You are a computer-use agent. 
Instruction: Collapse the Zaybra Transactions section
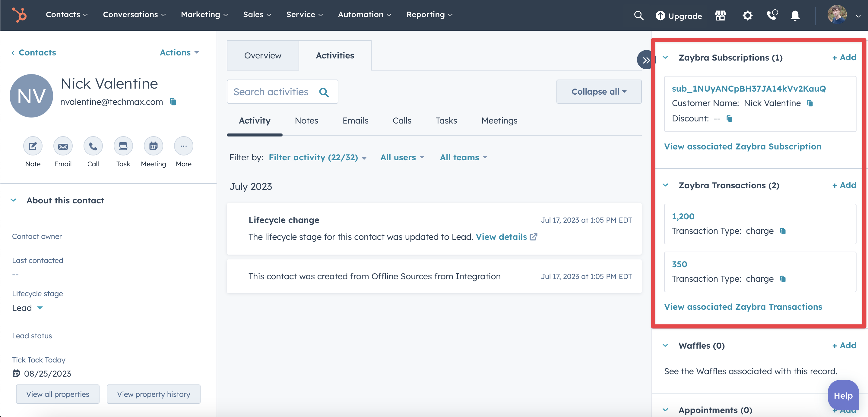[666, 185]
